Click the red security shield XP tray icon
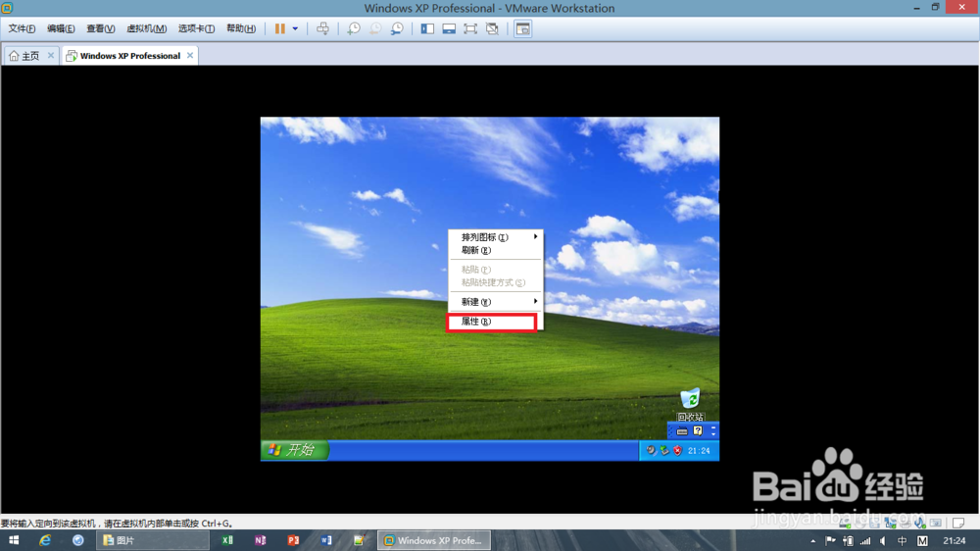Viewport: 980px width, 551px height. 677,450
